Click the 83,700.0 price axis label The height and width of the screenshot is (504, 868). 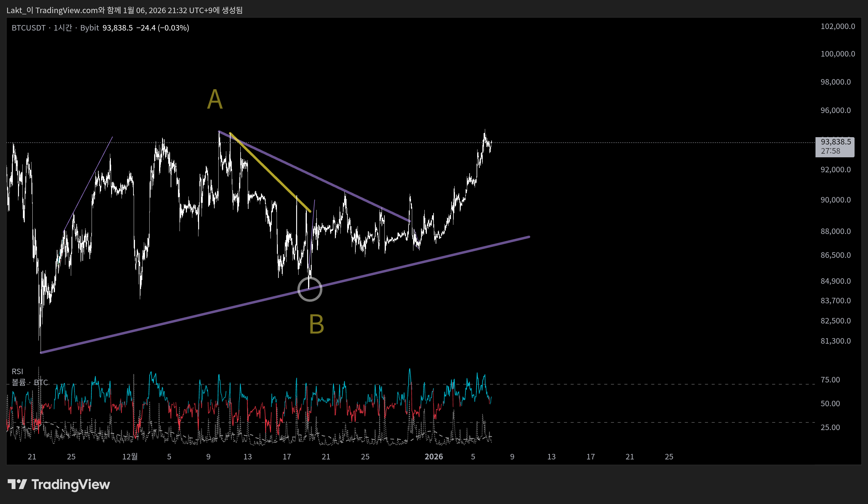(836, 301)
